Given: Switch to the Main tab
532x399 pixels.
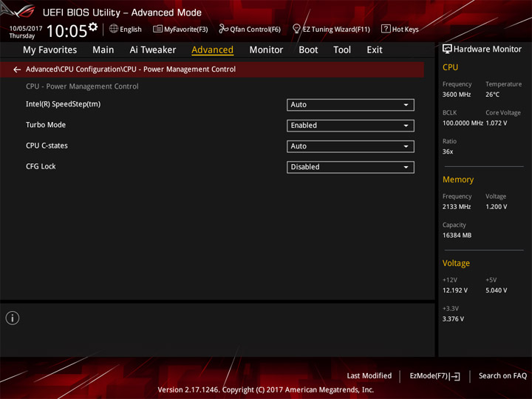Looking at the screenshot, I should 103,50.
